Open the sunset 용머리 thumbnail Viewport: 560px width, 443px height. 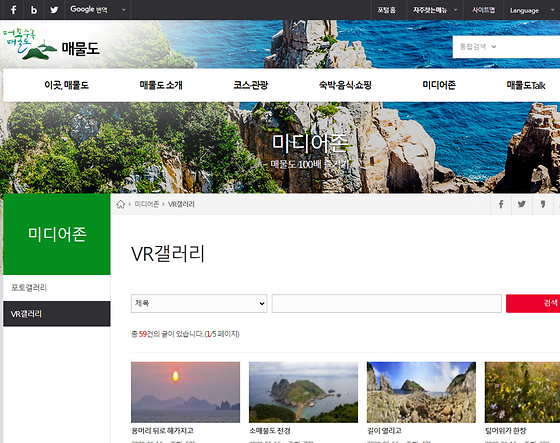[185, 392]
